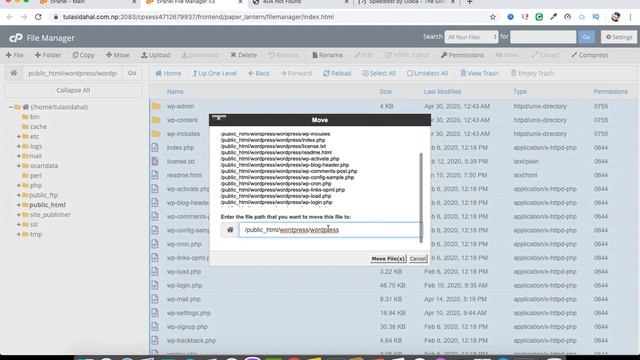Click the Copy toolbar button
Image resolution: width=640 pixels, height=360 pixels.
tap(83, 55)
